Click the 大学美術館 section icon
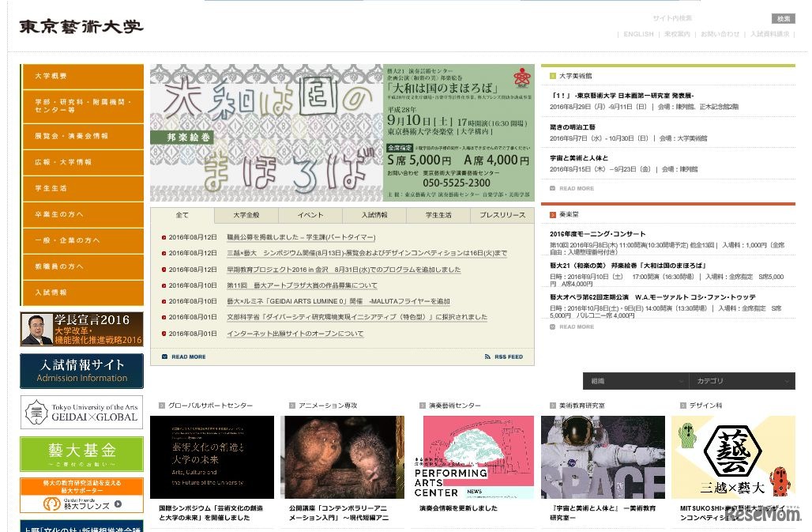812x532 pixels. click(553, 76)
